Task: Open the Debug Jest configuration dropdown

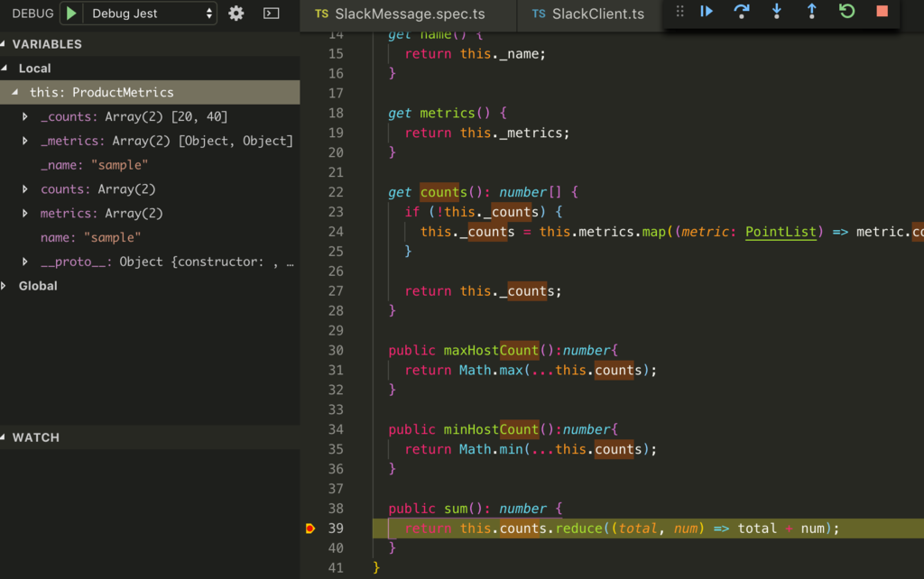Action: (x=152, y=13)
